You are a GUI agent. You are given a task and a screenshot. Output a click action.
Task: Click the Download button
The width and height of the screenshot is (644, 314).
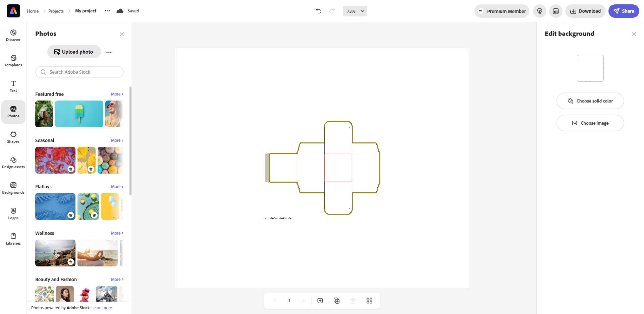pyautogui.click(x=585, y=11)
